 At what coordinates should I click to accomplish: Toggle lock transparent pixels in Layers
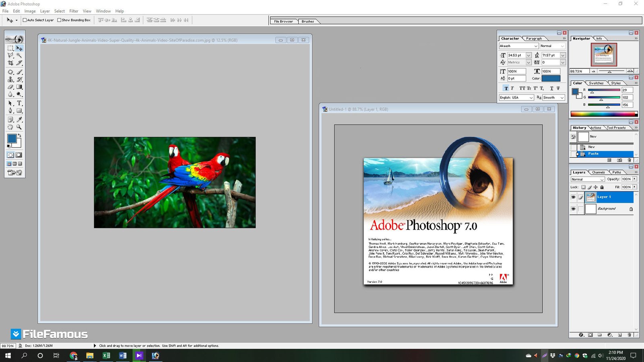[583, 187]
